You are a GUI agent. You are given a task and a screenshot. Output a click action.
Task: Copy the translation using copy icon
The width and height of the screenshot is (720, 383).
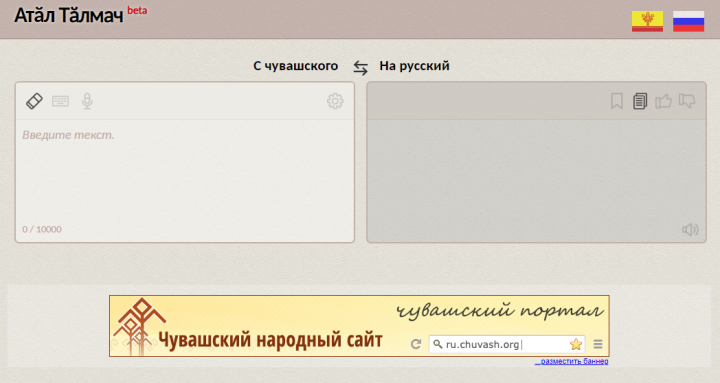tap(640, 101)
